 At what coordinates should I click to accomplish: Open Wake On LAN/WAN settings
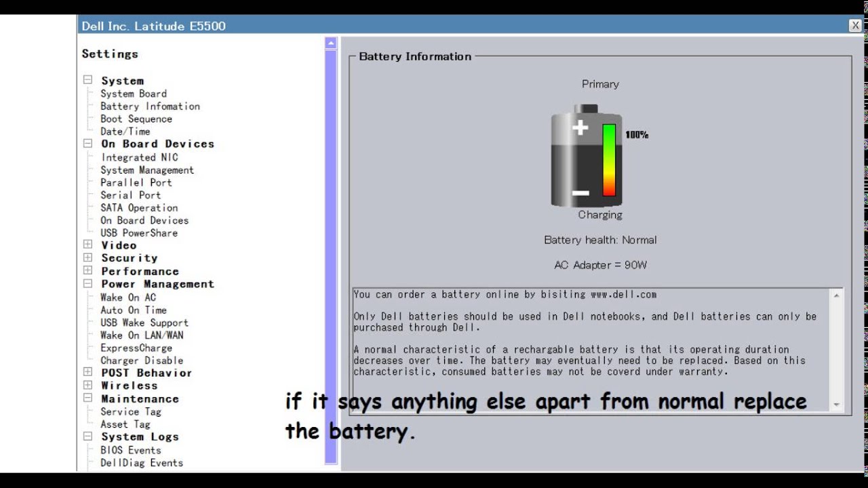pyautogui.click(x=142, y=335)
